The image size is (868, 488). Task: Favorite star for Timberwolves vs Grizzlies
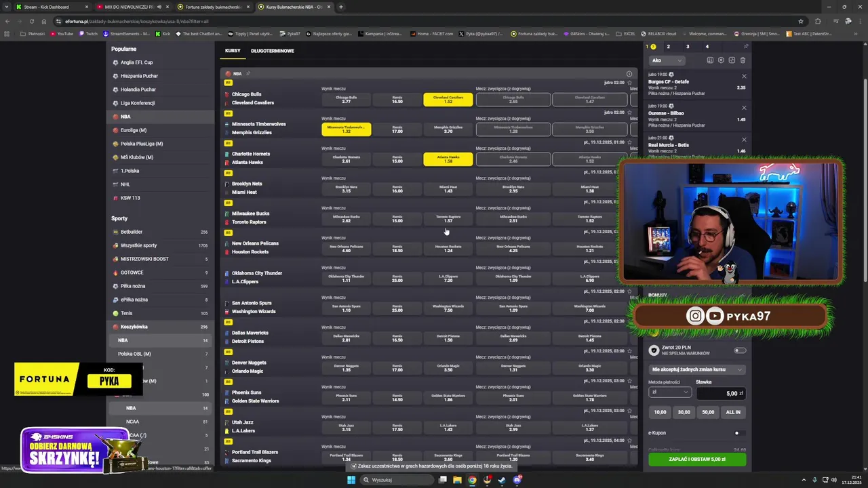click(629, 113)
